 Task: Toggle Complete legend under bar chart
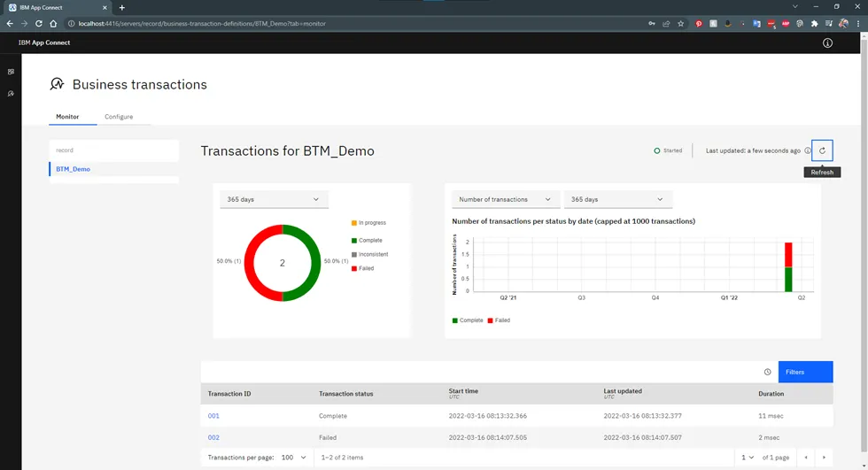click(x=468, y=320)
